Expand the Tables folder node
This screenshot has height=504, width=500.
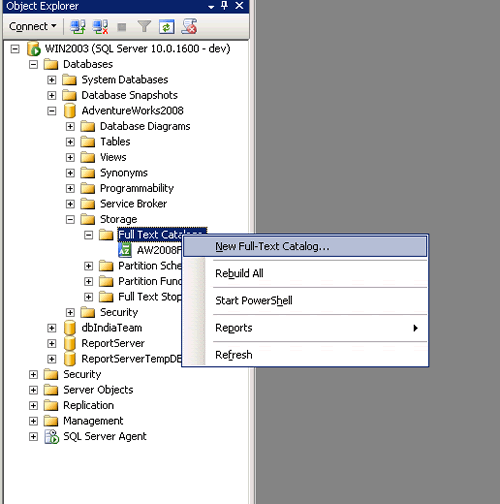point(70,142)
